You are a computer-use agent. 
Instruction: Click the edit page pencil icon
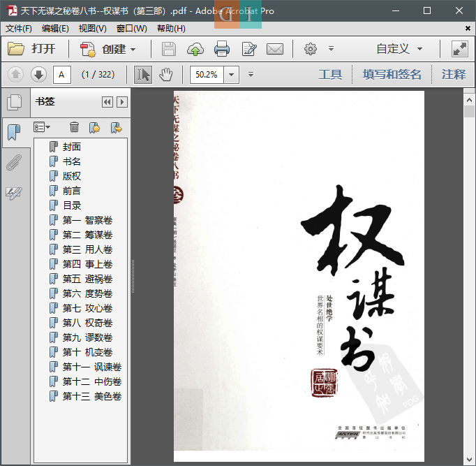coord(249,49)
